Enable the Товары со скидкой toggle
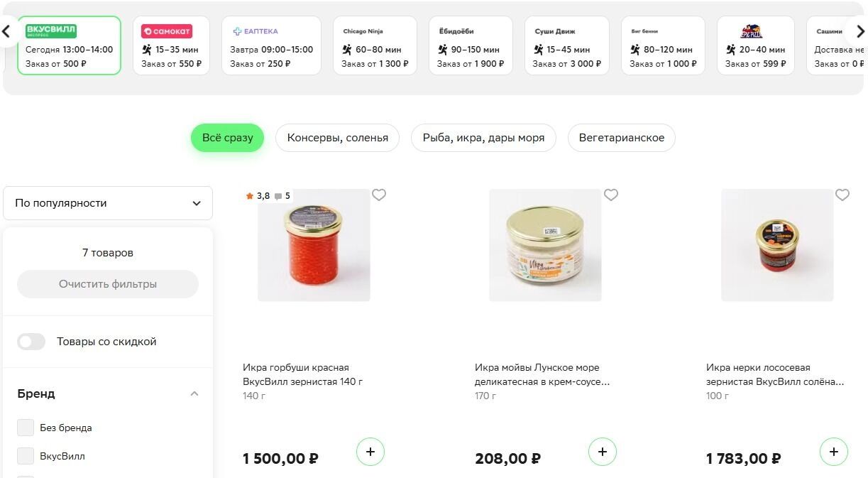Screen dimensions: 868x478 (31, 342)
